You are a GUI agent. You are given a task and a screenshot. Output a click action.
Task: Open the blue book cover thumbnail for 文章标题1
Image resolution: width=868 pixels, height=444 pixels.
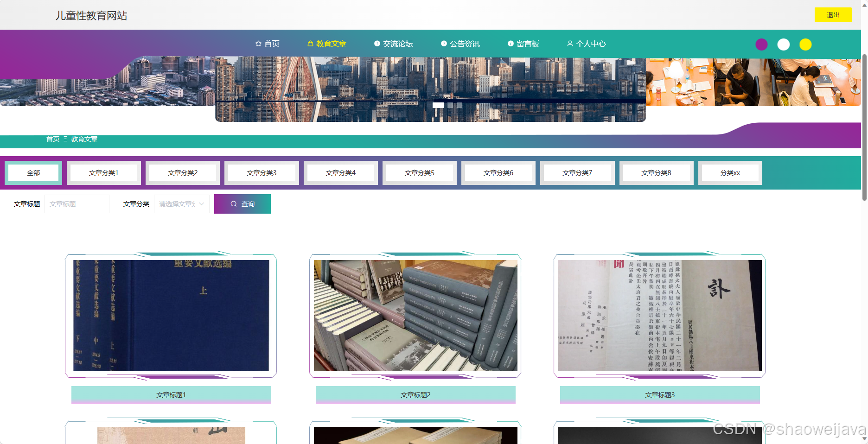pyautogui.click(x=171, y=316)
